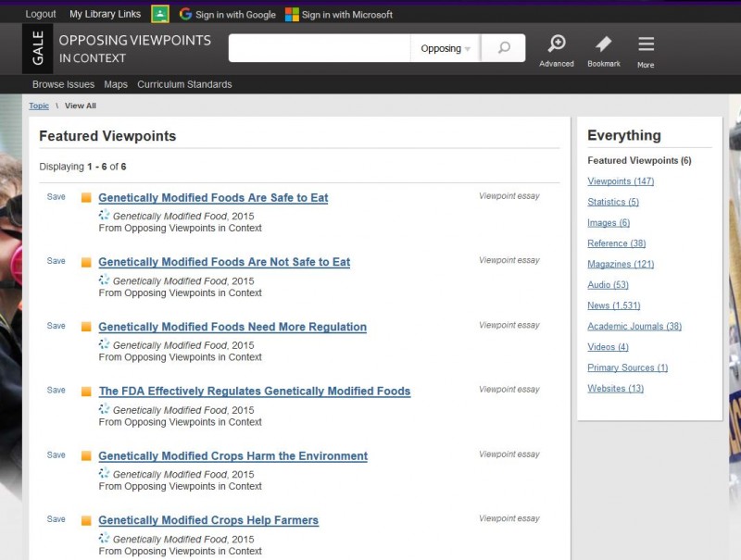Click the Microsoft logo to sign in
This screenshot has height=560, width=741.
292,15
